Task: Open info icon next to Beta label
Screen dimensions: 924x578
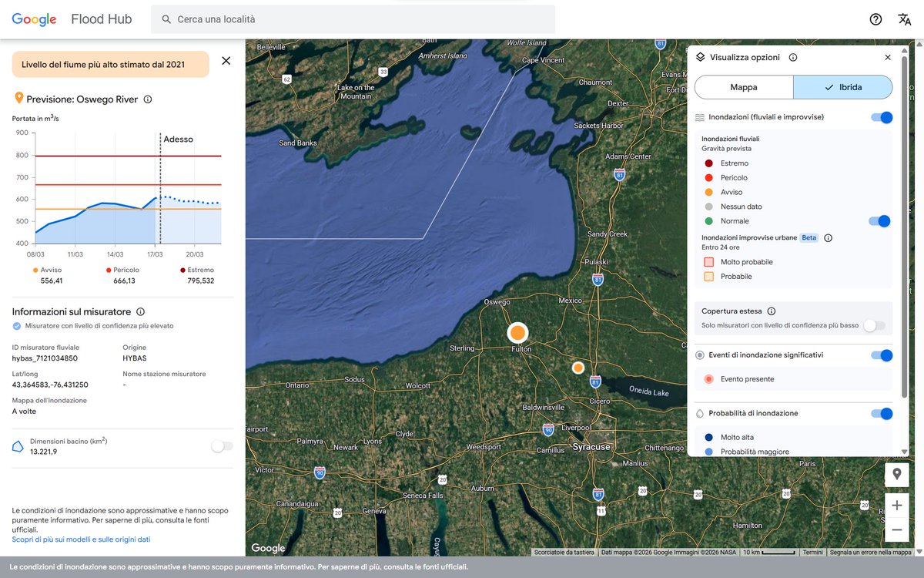Action: pos(829,238)
